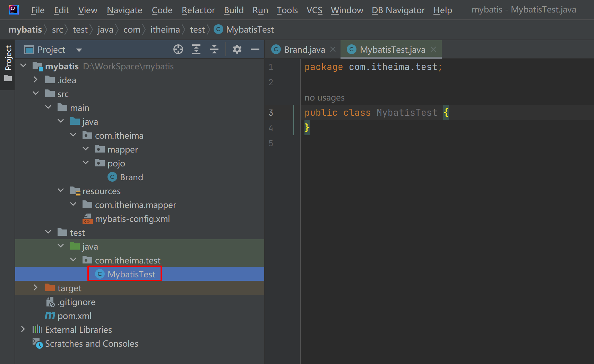Click the Project vertical tool window label
This screenshot has height=364, width=594.
pos(8,58)
